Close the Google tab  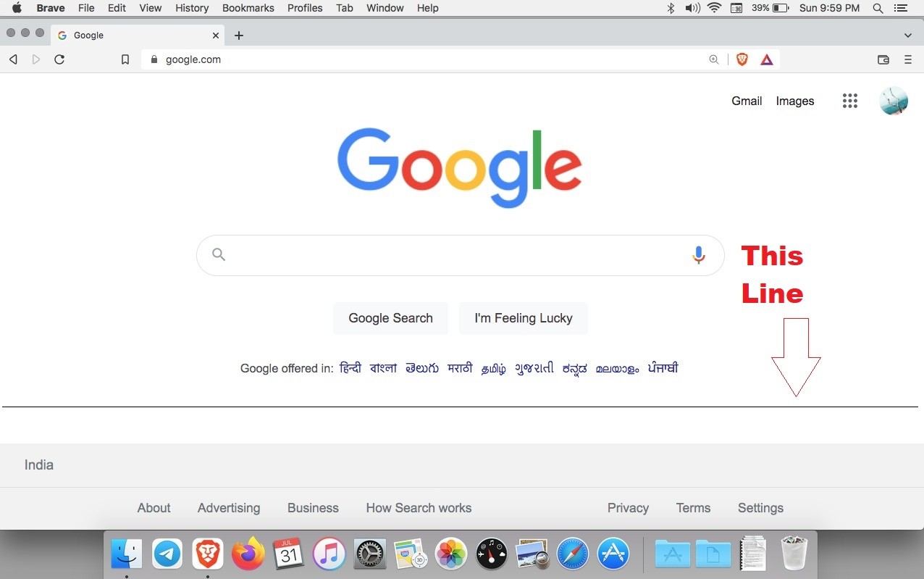[216, 35]
